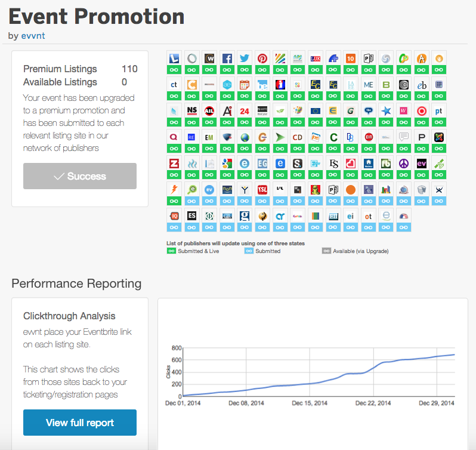Click the calendar publisher icon
The height and width of the screenshot is (450, 476).
[245, 85]
